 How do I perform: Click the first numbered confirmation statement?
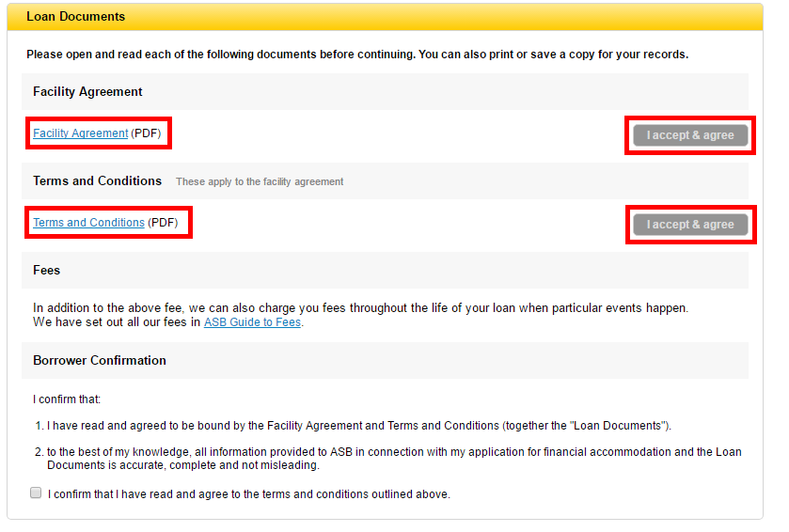point(358,425)
